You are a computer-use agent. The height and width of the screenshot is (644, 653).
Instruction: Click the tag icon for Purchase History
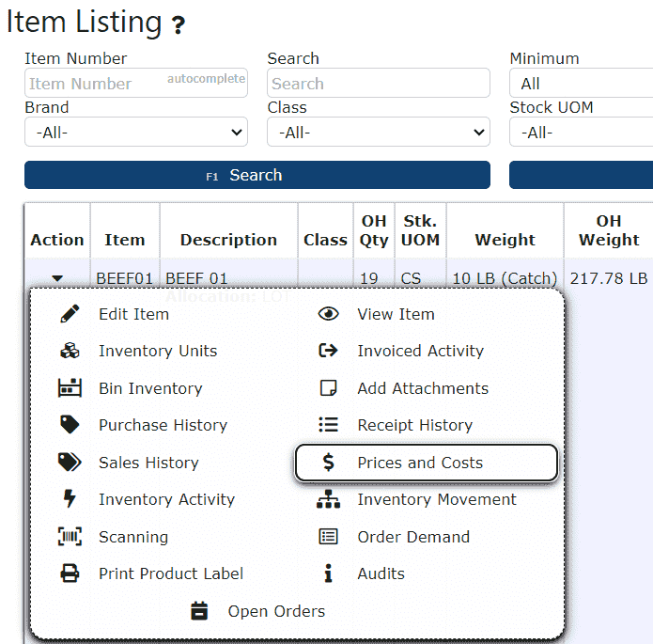click(70, 425)
